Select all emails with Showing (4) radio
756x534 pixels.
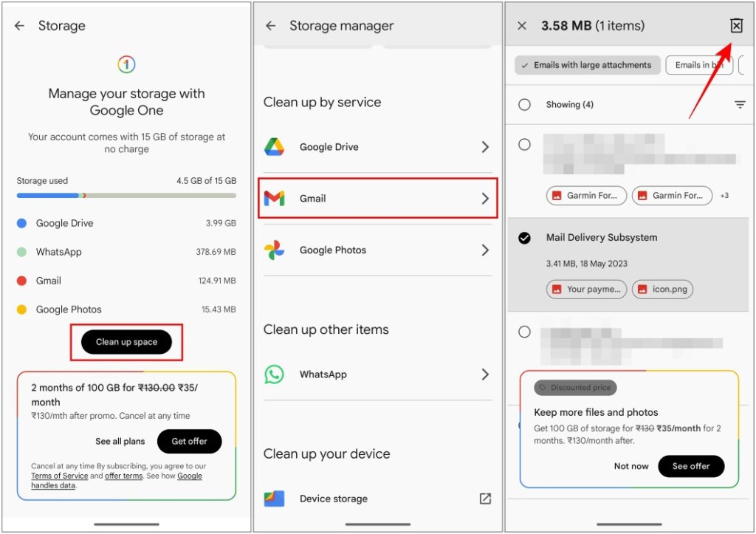point(524,105)
